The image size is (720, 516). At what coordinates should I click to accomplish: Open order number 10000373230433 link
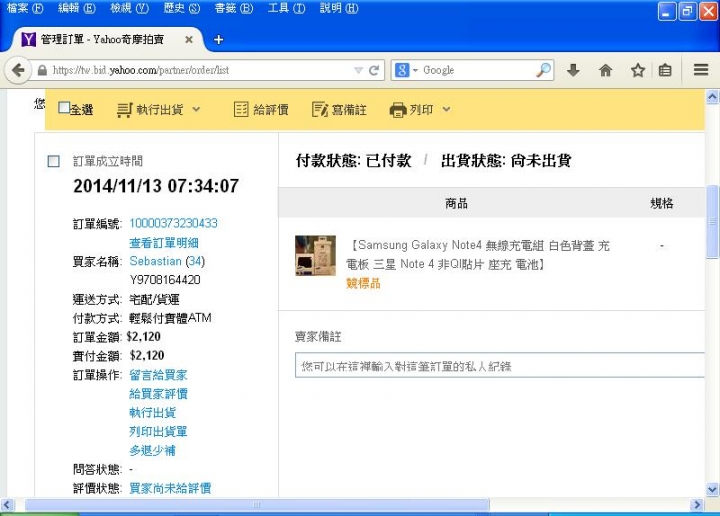point(173,223)
